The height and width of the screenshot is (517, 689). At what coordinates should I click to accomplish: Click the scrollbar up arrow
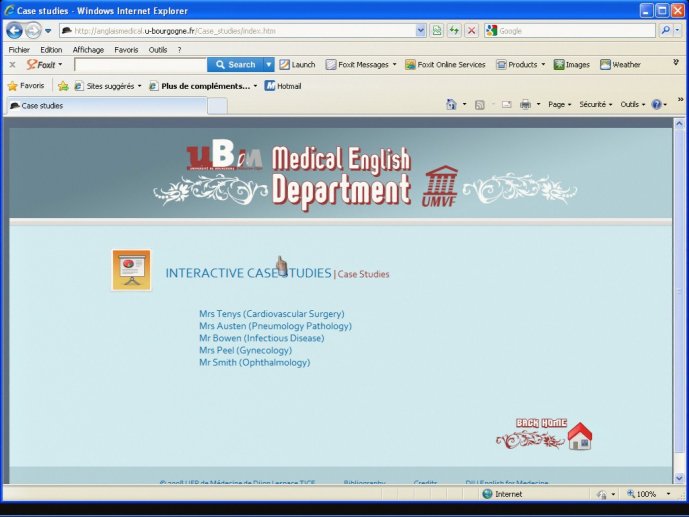679,123
